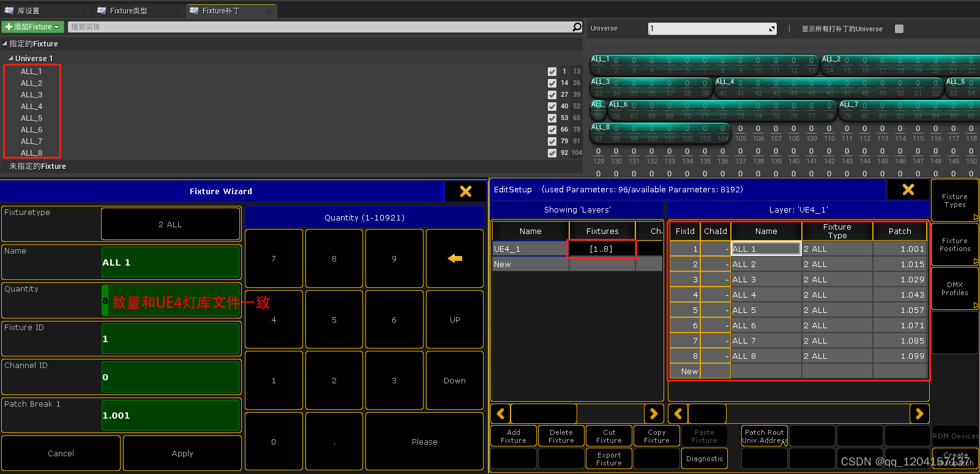Click the Add Fixture button

pyautogui.click(x=514, y=436)
